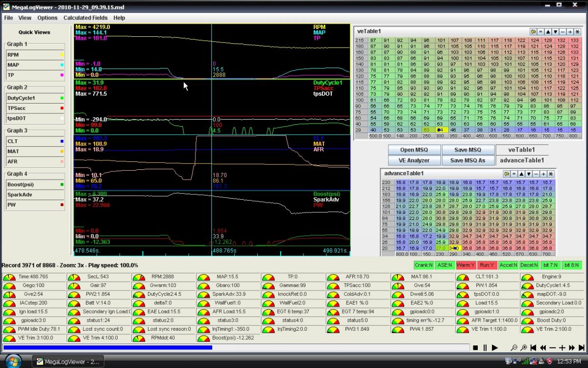The height and width of the screenshot is (368, 588).
Task: Toggle the Crank:N status indicator
Action: coord(423,265)
